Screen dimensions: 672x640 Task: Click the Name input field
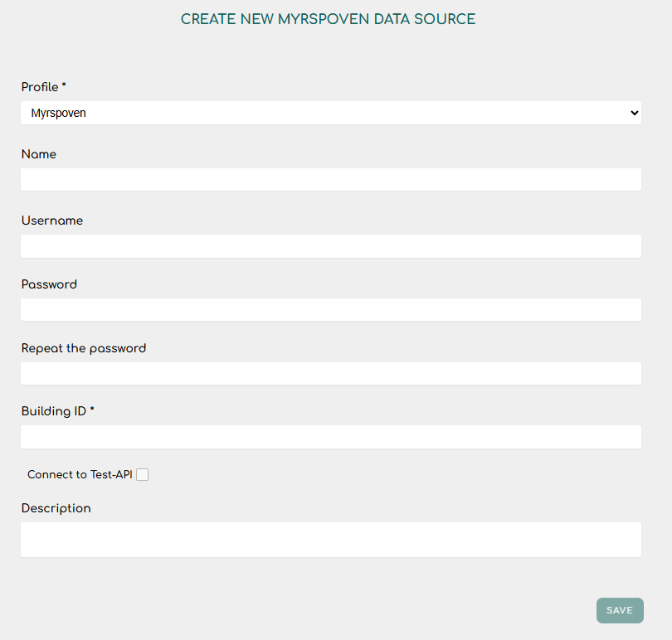(x=331, y=180)
